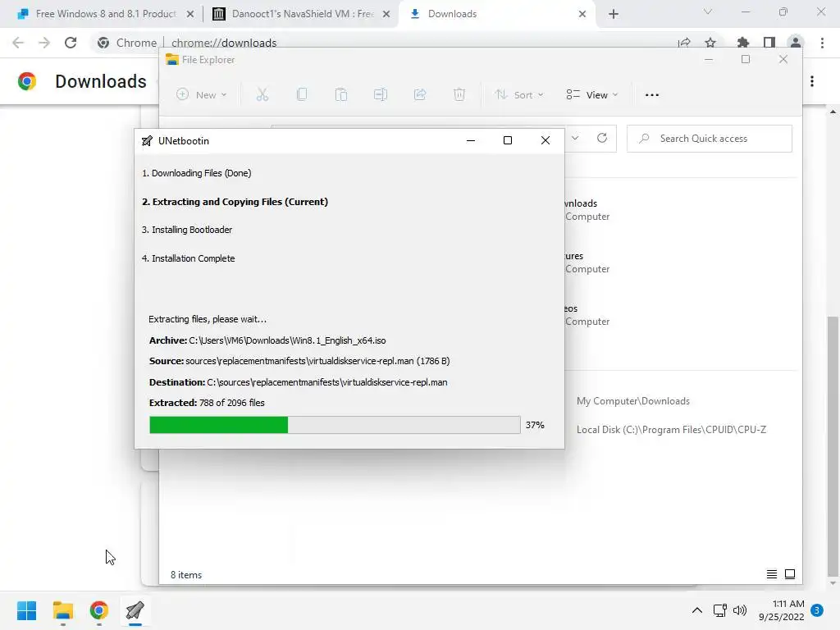Click the Share icon in File Explorer toolbar

420,95
